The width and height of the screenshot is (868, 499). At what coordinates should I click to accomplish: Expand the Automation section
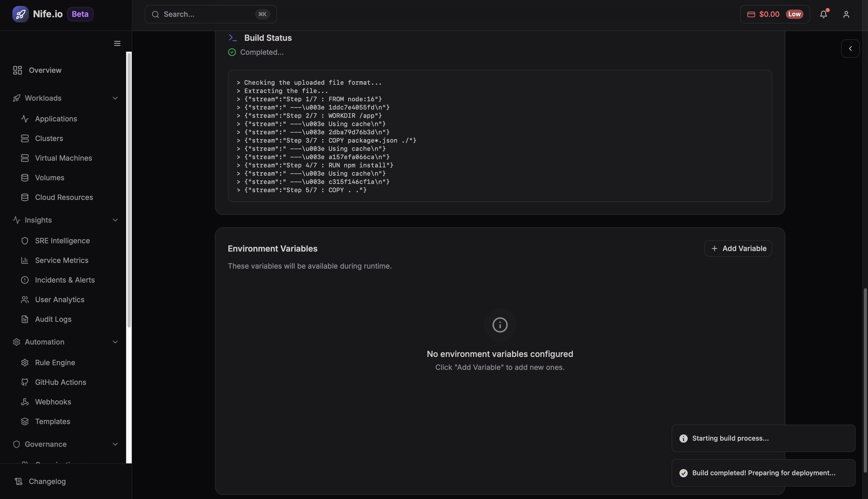[x=115, y=342]
